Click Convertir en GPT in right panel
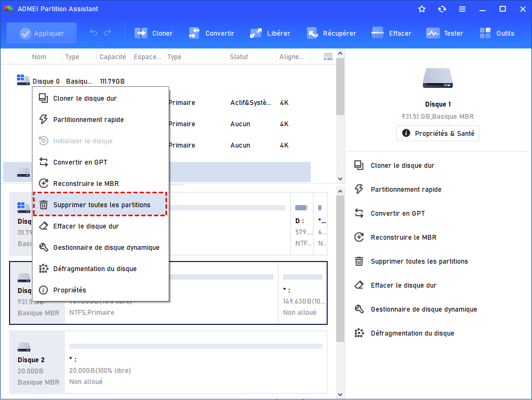This screenshot has width=532, height=400. click(397, 214)
